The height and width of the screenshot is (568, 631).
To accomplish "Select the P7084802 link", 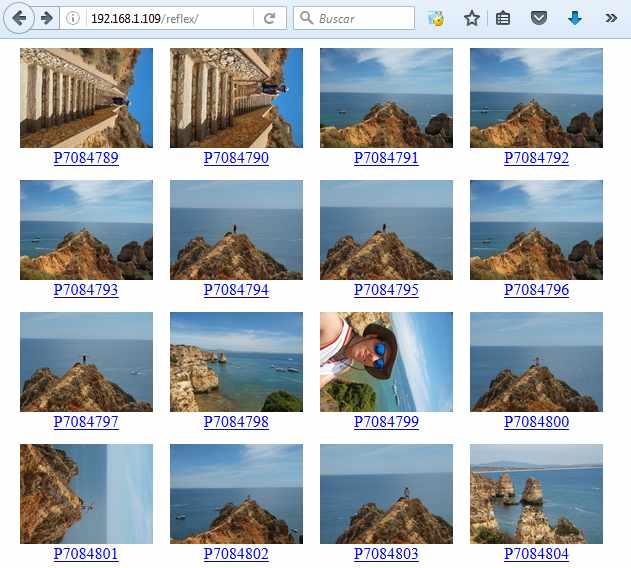I will [236, 554].
